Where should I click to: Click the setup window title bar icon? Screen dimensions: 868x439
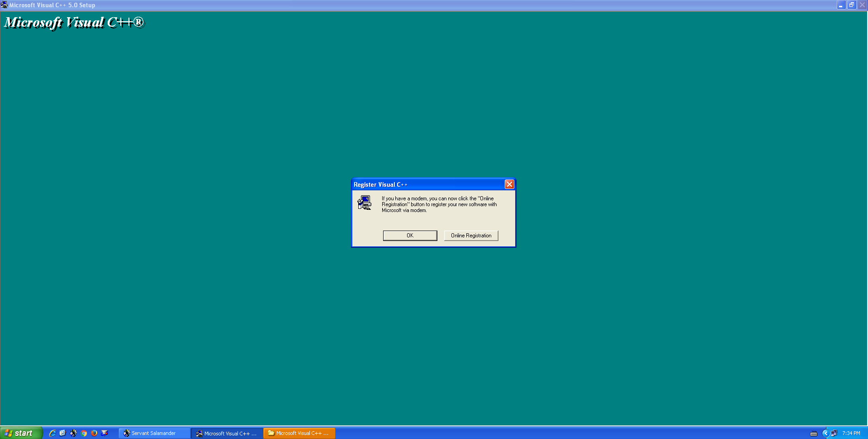coord(4,5)
